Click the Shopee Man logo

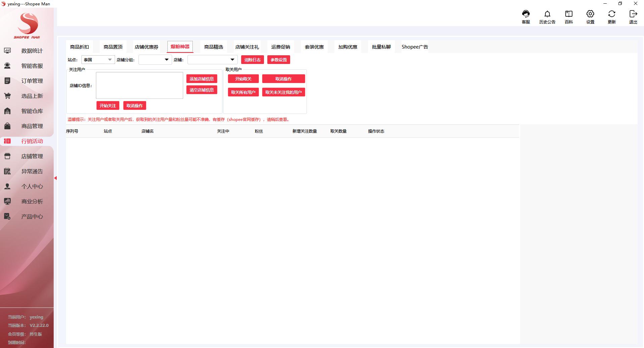(27, 26)
